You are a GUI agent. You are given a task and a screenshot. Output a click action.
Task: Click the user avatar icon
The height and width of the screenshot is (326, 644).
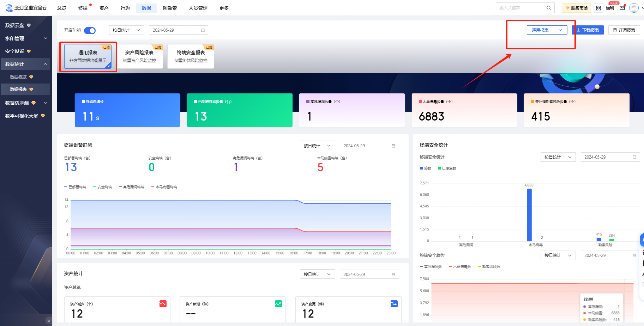[634, 8]
